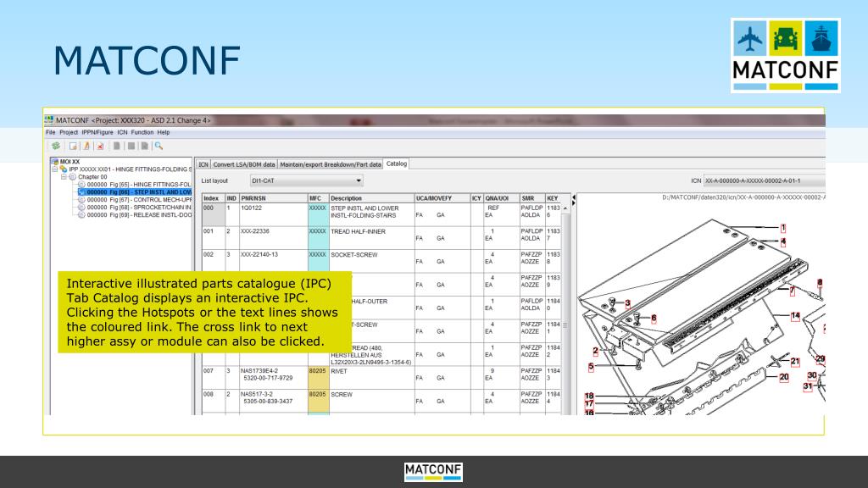
Task: Click the green refresh toolbar icon
Action: 56,146
